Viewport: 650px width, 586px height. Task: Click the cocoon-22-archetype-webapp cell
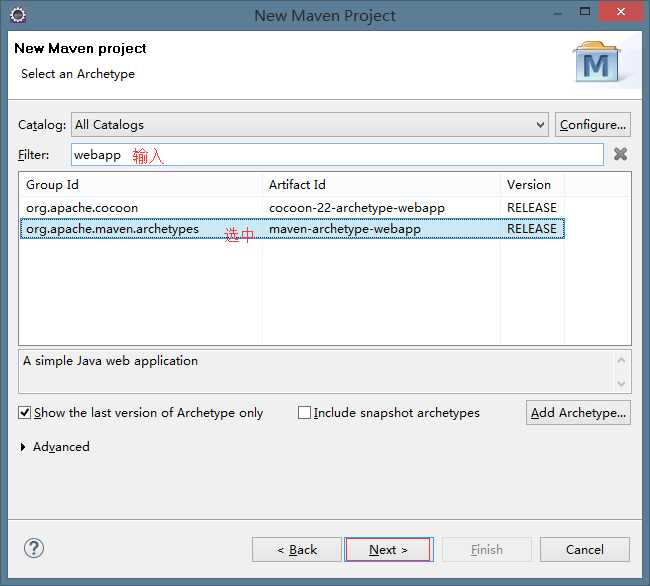(x=357, y=208)
